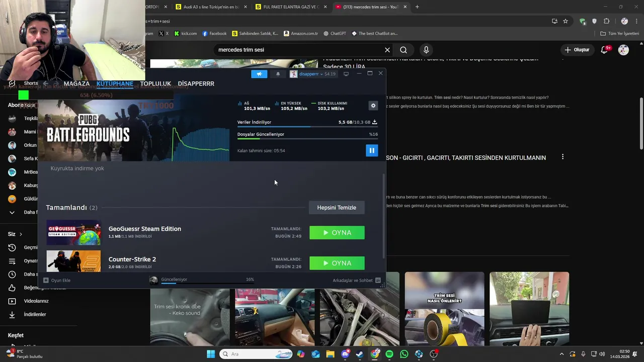Click Oyun Ekle in Steam footer

pyautogui.click(x=57, y=281)
